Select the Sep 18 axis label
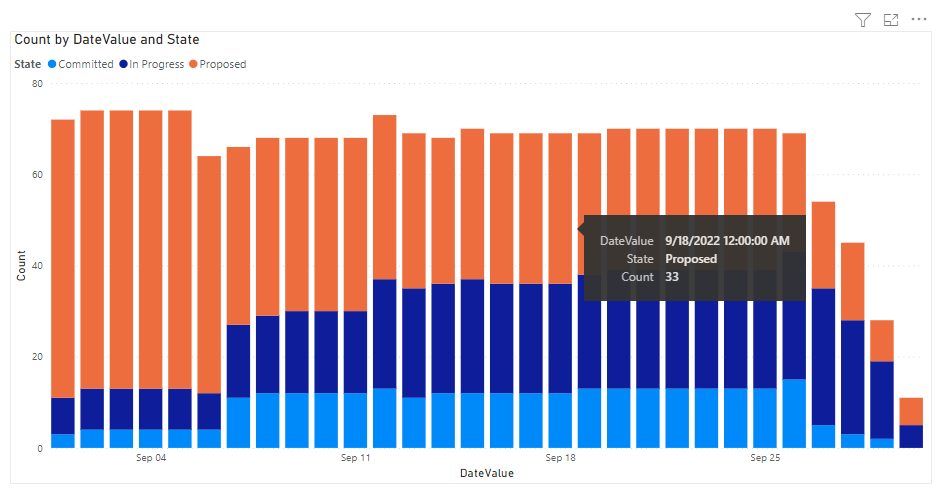This screenshot has width=946, height=490. (560, 458)
